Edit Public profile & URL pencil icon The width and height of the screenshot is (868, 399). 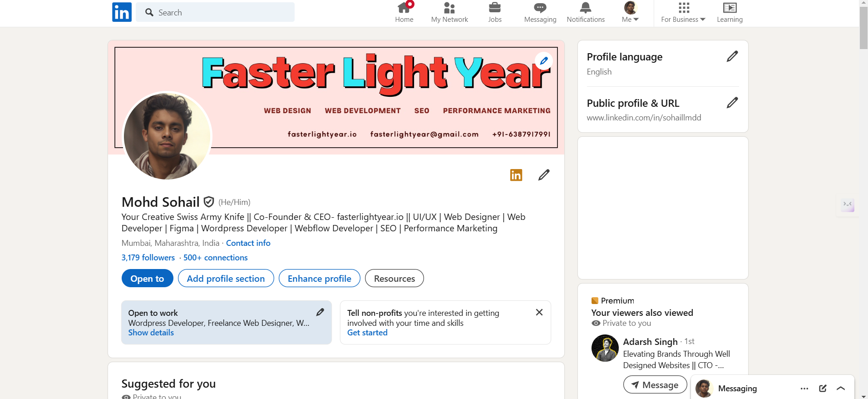(732, 103)
